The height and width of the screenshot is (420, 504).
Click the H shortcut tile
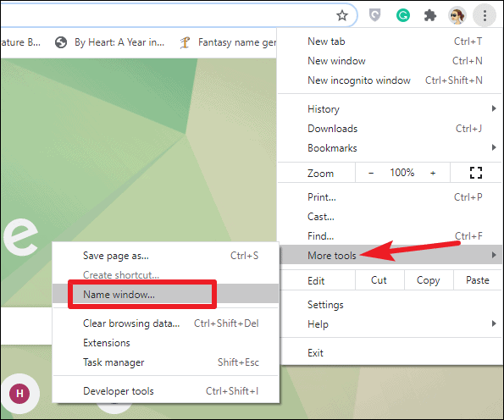19,394
